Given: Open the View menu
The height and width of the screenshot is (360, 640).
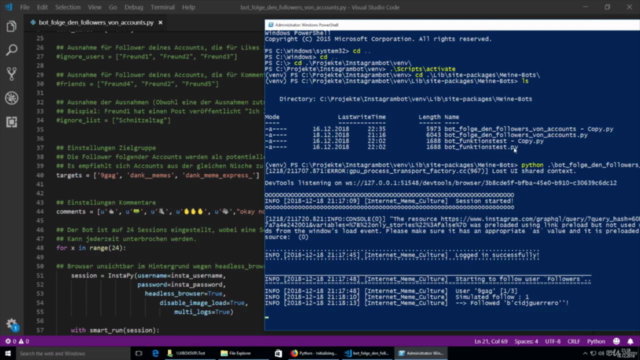Looking at the screenshot, I should (94, 7).
